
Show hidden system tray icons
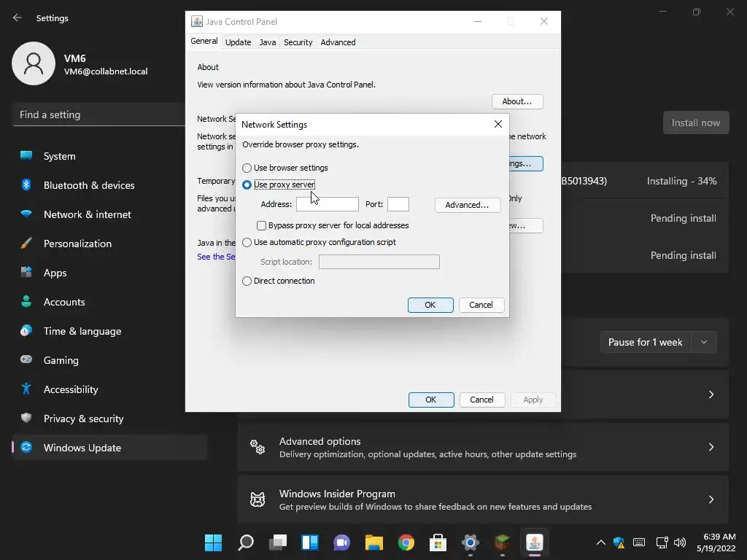[x=601, y=542]
